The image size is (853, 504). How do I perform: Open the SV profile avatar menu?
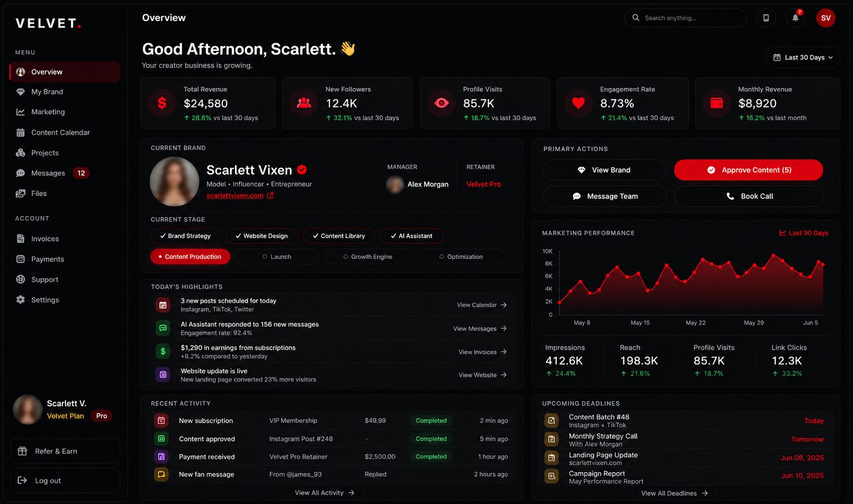pos(826,18)
